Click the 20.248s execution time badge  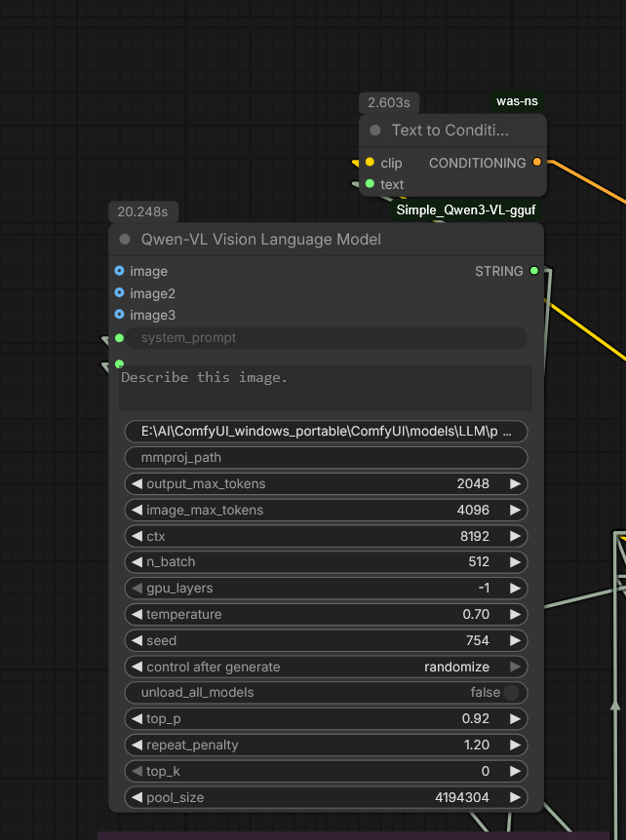(x=143, y=212)
